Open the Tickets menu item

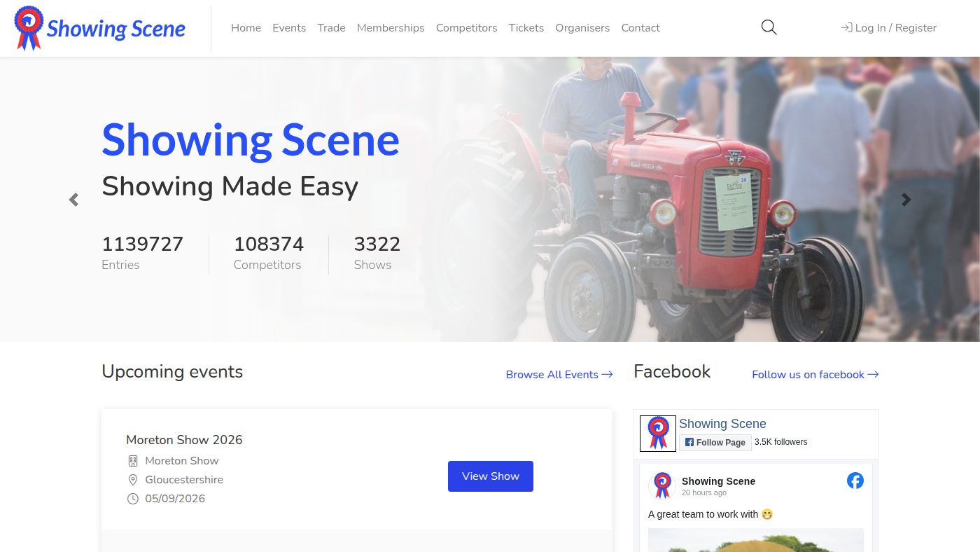[526, 28]
